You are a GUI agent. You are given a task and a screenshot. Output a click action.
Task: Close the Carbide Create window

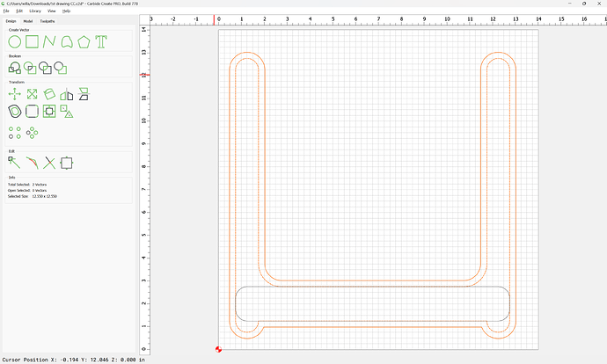tap(599, 4)
